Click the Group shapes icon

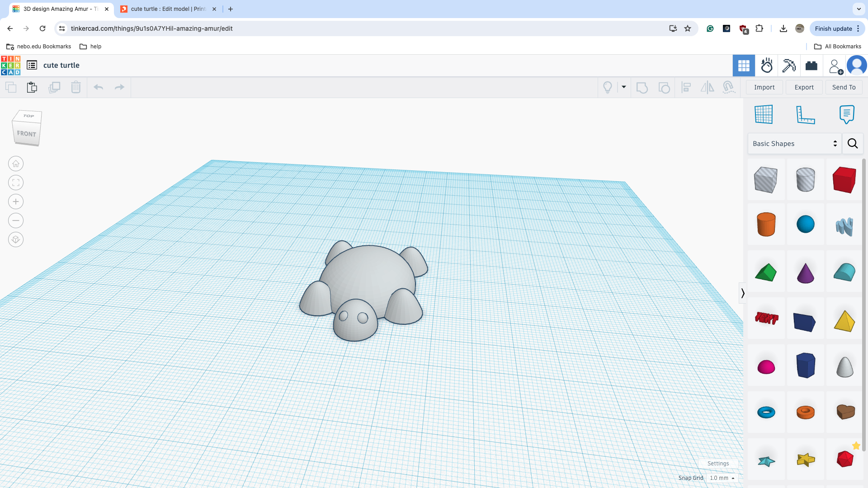coord(642,87)
